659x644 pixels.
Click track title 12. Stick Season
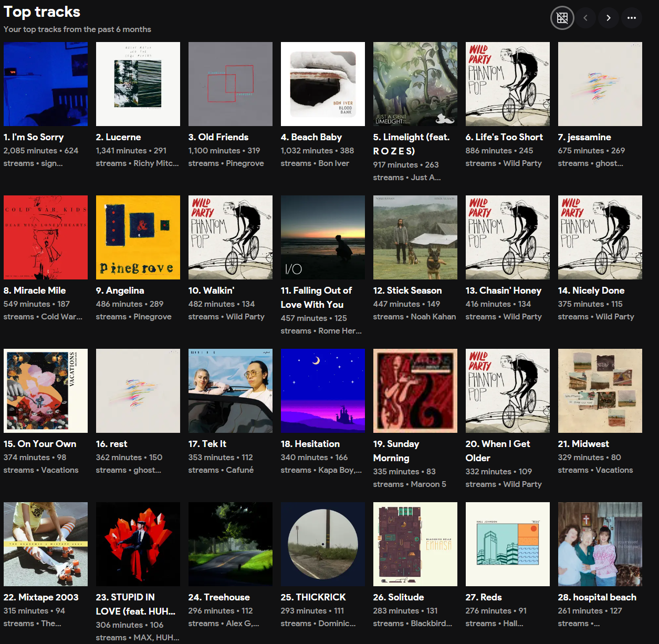[x=407, y=290]
